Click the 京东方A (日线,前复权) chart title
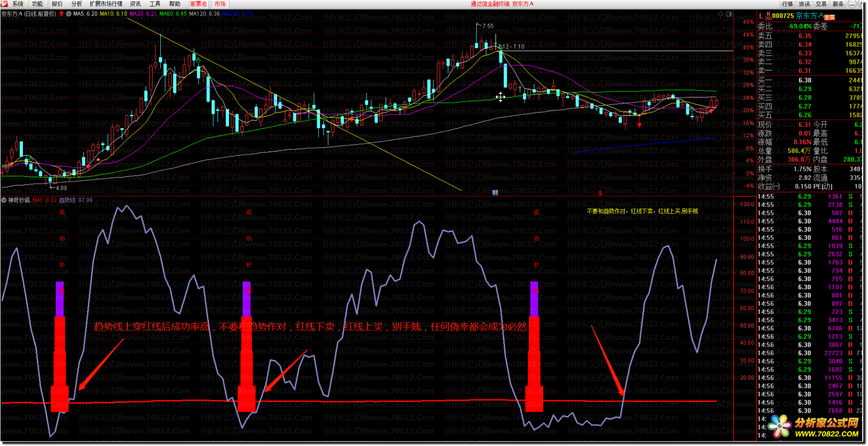 [29, 14]
